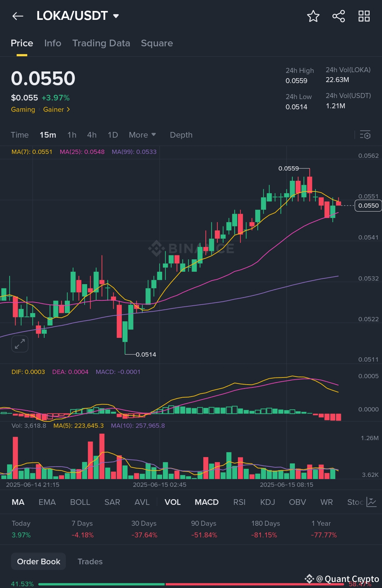Tap the MA(99): 0.0533 label
Screen dimensions: 382x588
[134, 152]
